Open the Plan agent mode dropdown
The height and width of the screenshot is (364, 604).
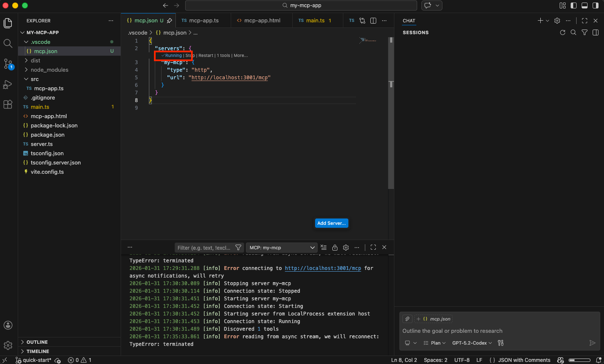[434, 343]
